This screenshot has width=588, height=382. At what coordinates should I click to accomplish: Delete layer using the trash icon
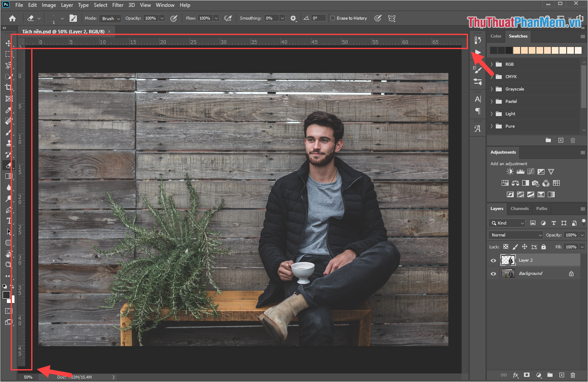(573, 375)
